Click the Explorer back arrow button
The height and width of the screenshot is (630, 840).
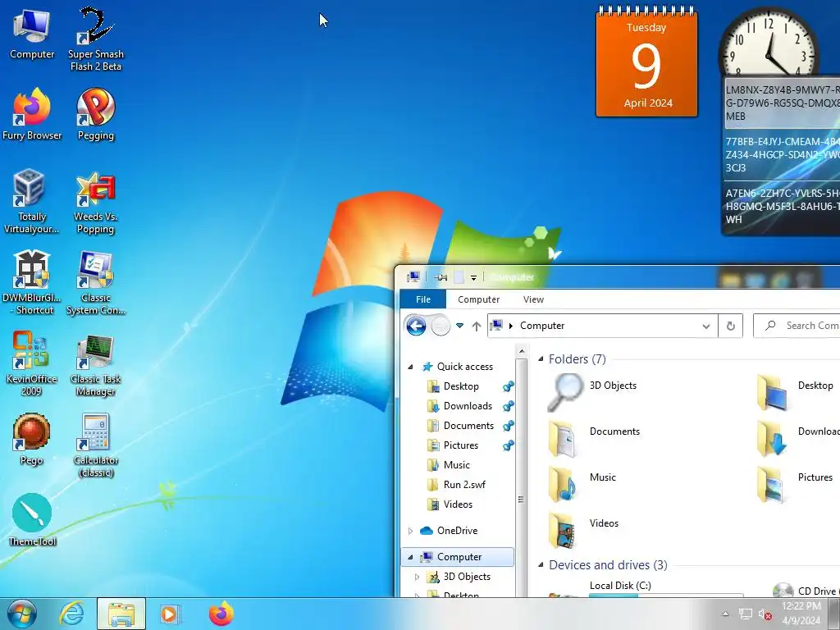(x=416, y=326)
